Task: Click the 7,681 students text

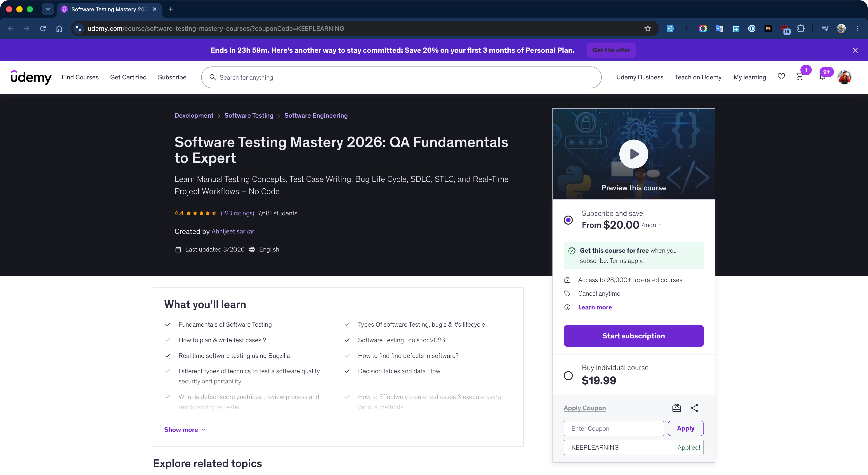Action: coord(277,213)
